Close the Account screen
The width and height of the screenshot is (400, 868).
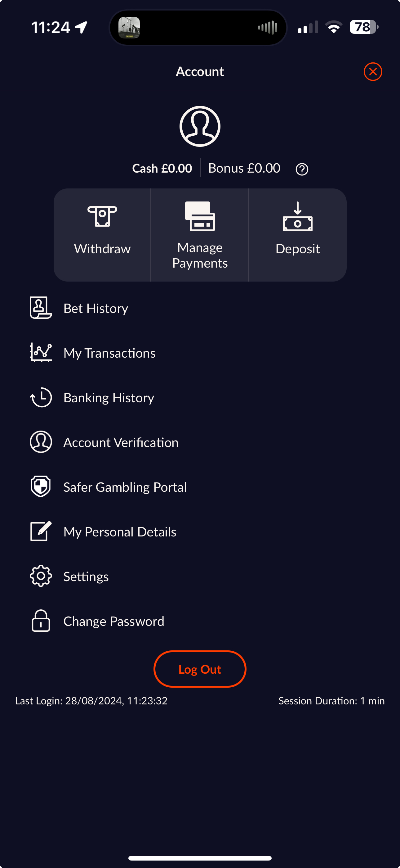[373, 72]
